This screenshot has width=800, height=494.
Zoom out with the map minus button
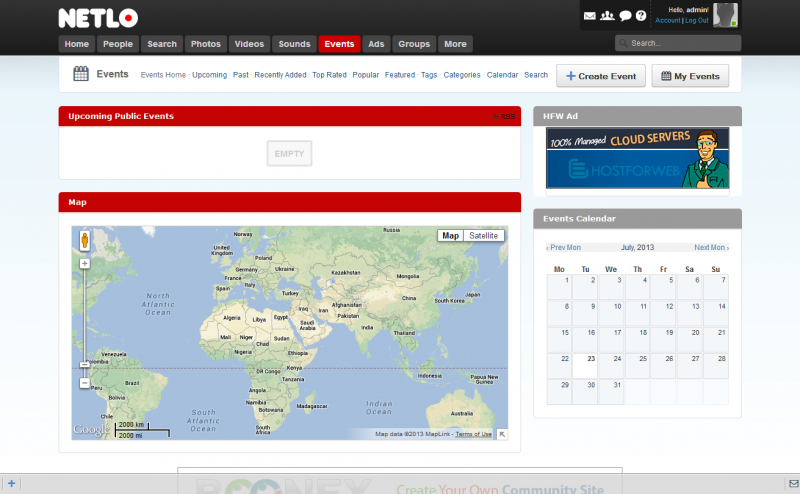click(x=85, y=383)
